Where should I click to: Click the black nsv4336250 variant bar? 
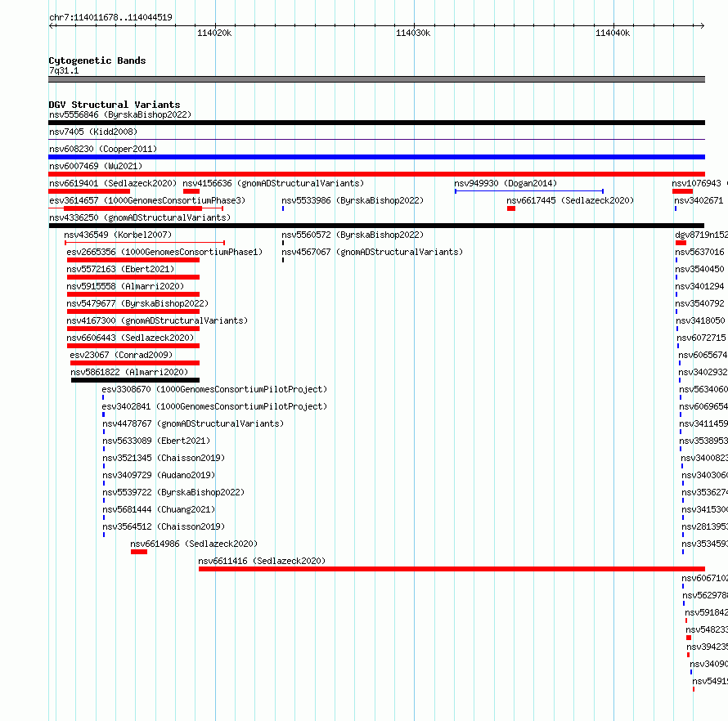(x=377, y=226)
